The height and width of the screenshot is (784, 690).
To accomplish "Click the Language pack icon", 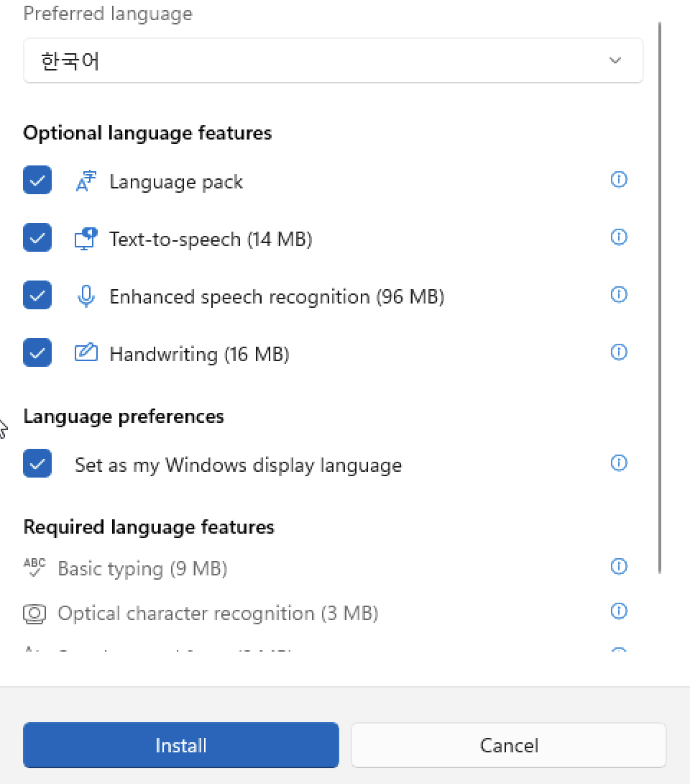I will (86, 181).
